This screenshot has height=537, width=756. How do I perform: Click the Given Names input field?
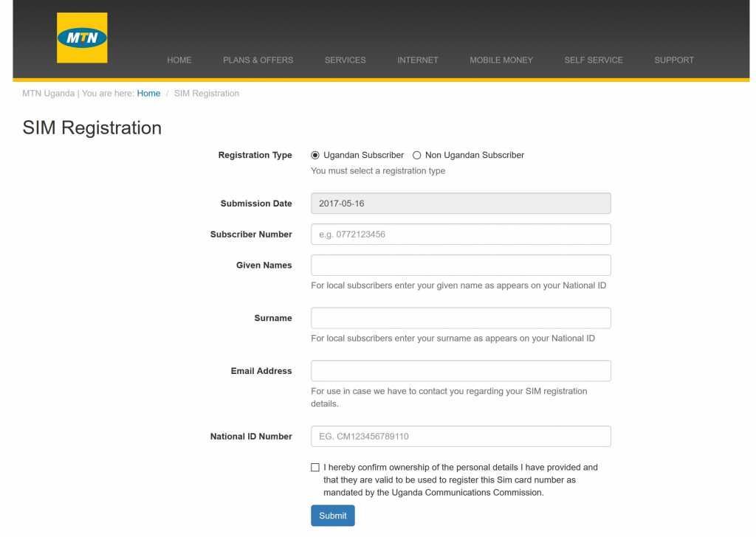(461, 265)
